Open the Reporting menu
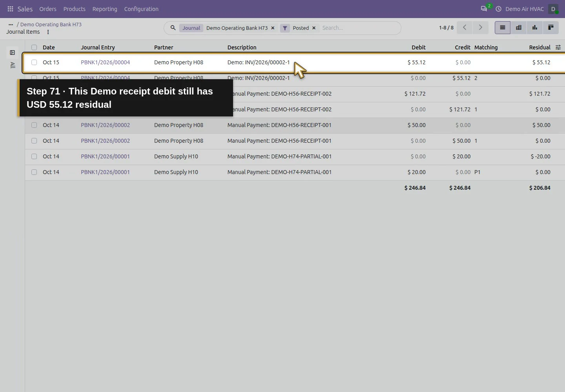The width and height of the screenshot is (565, 392). click(x=105, y=9)
